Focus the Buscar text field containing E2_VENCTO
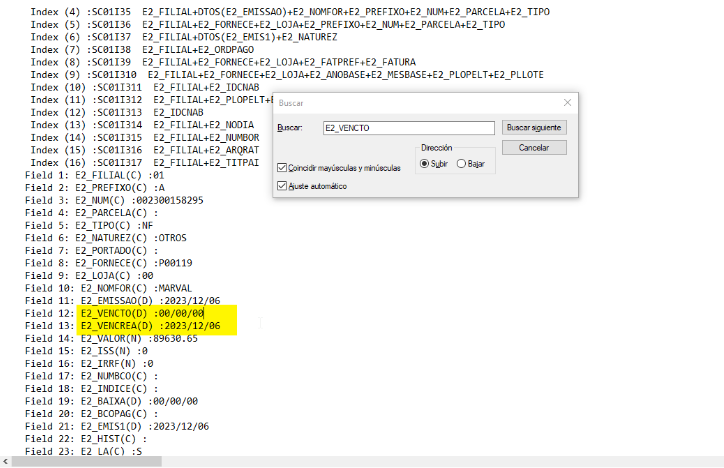 [x=409, y=128]
